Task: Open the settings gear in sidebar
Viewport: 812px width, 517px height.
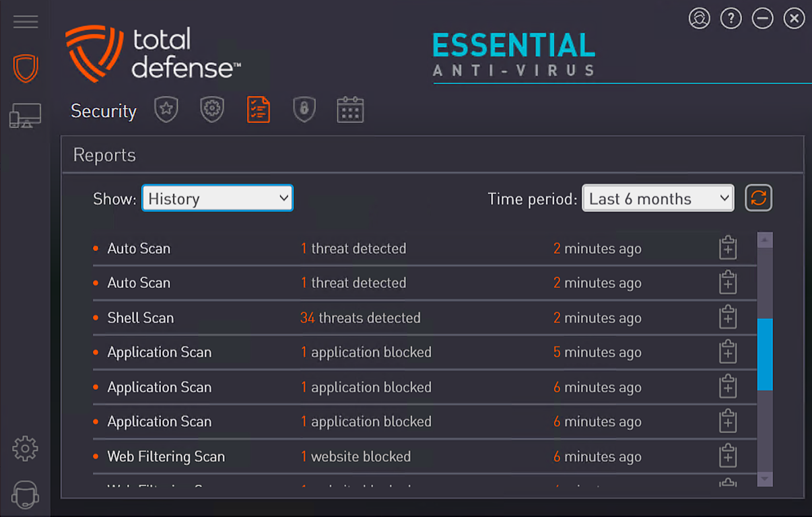Action: (x=25, y=448)
